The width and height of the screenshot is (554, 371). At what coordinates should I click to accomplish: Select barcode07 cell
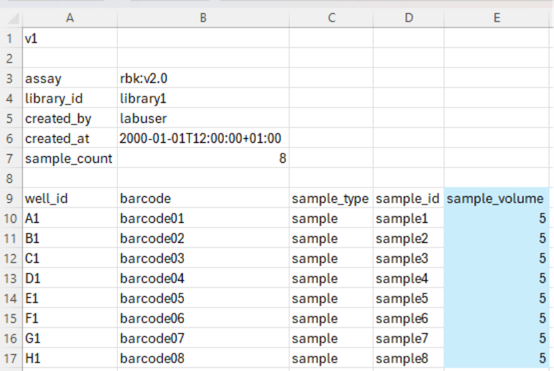click(x=203, y=338)
